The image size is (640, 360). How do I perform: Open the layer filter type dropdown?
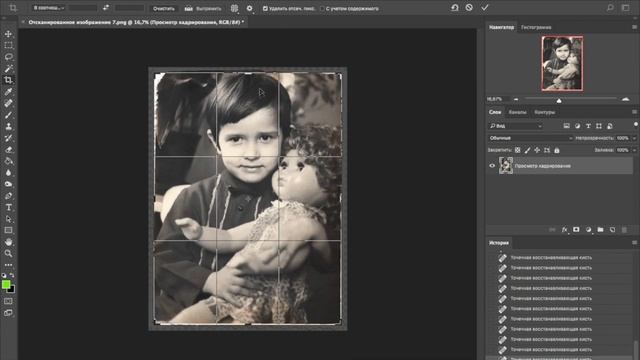point(516,126)
